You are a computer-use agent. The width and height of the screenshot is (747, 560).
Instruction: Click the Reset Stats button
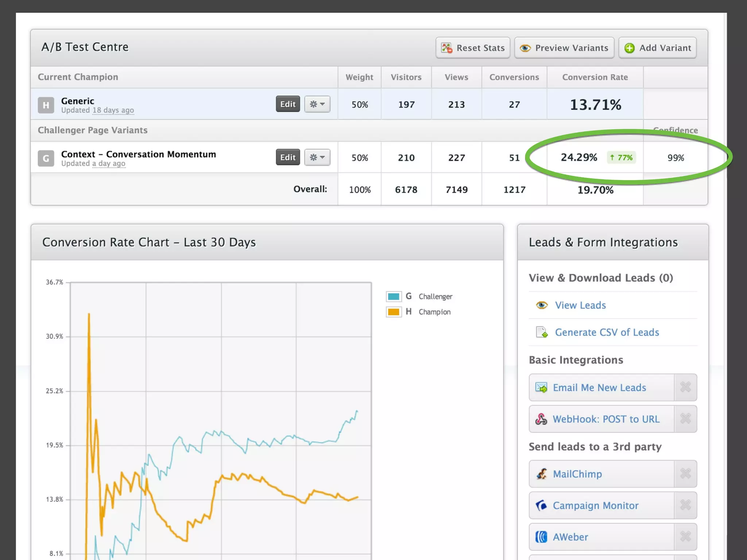473,48
